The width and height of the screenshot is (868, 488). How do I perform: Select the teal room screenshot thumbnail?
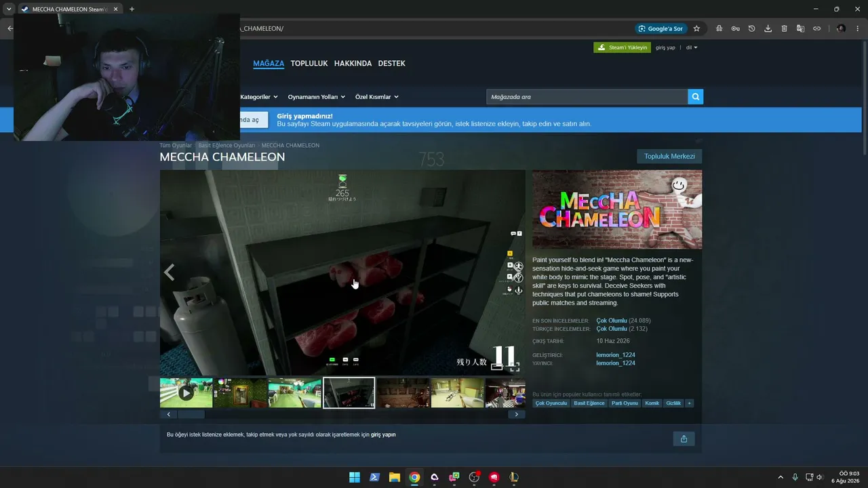point(294,393)
